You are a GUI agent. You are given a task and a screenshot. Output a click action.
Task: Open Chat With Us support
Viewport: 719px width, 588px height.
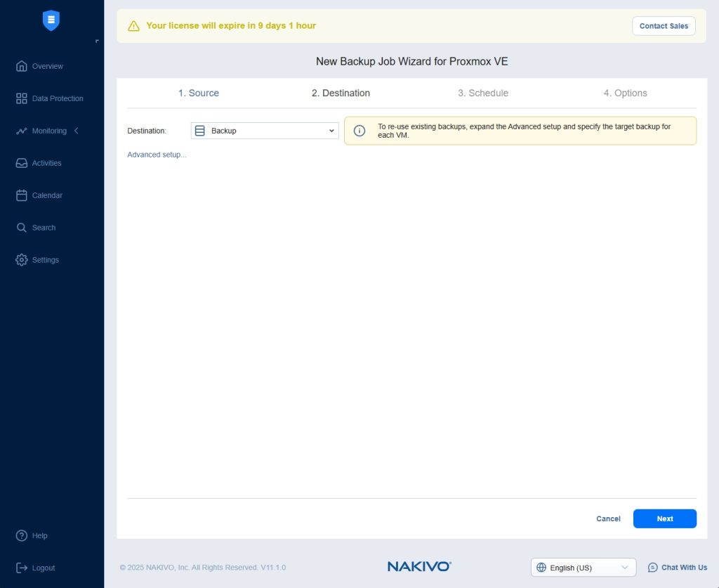[x=678, y=568]
